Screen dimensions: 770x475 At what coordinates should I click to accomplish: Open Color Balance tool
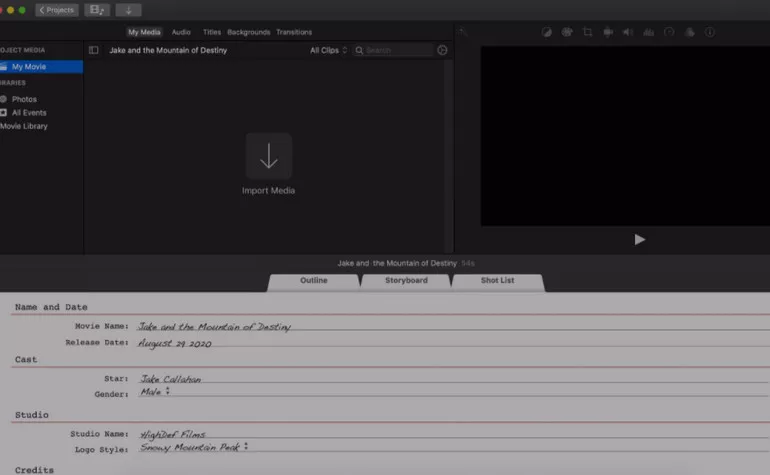(546, 32)
